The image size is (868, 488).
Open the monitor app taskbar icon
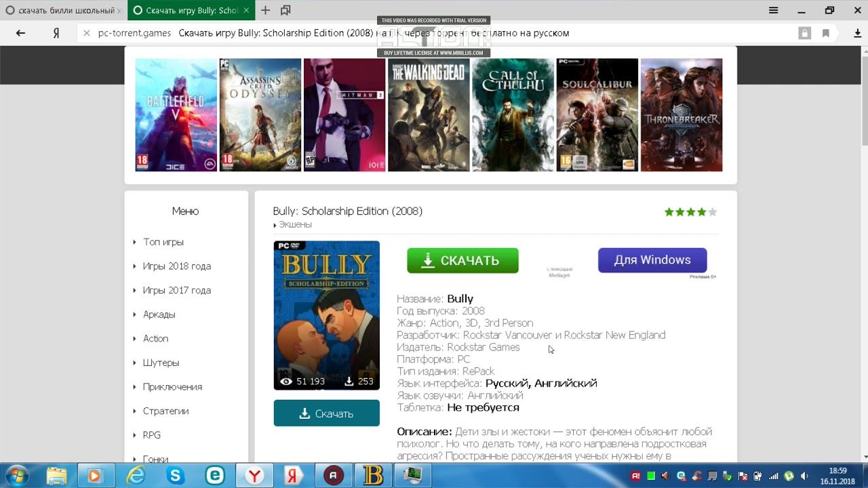pos(413,476)
